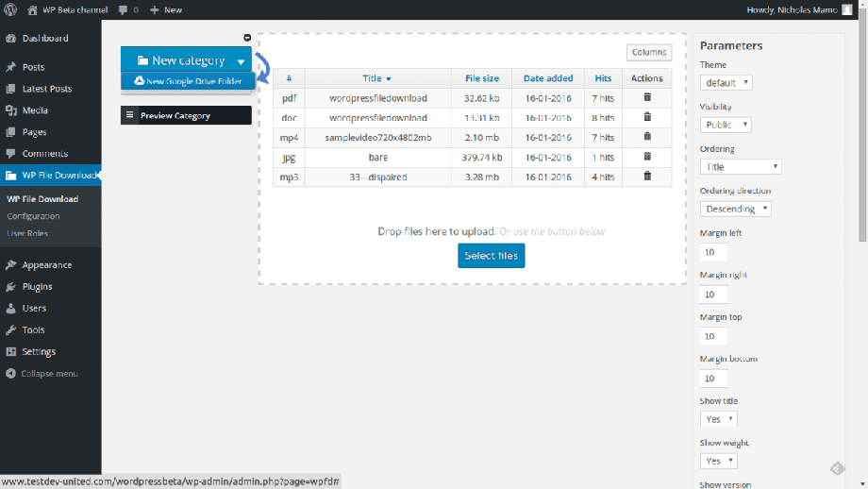868x489 pixels.
Task: Delete 33---dispaired mp3 via trash icon
Action: [647, 177]
